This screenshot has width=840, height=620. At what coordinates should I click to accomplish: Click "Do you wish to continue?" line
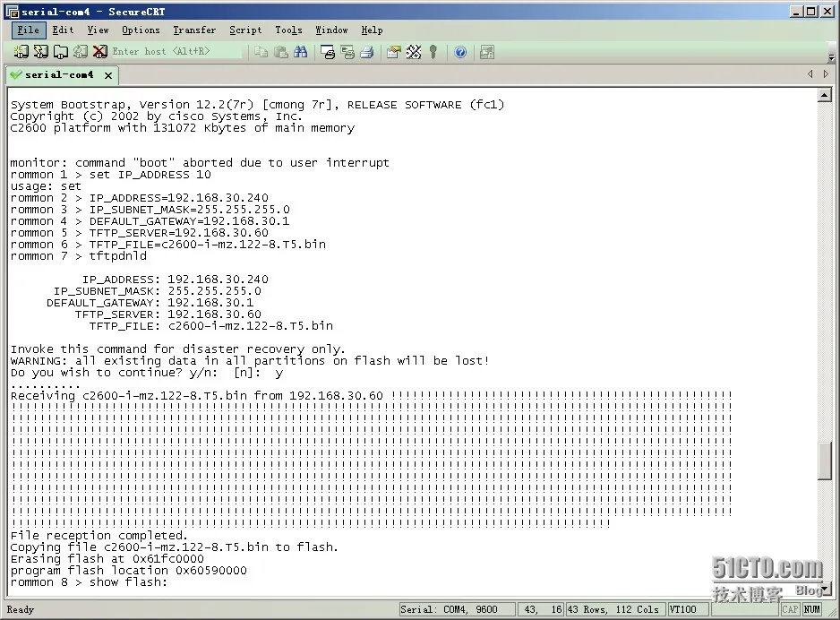pyautogui.click(x=147, y=373)
